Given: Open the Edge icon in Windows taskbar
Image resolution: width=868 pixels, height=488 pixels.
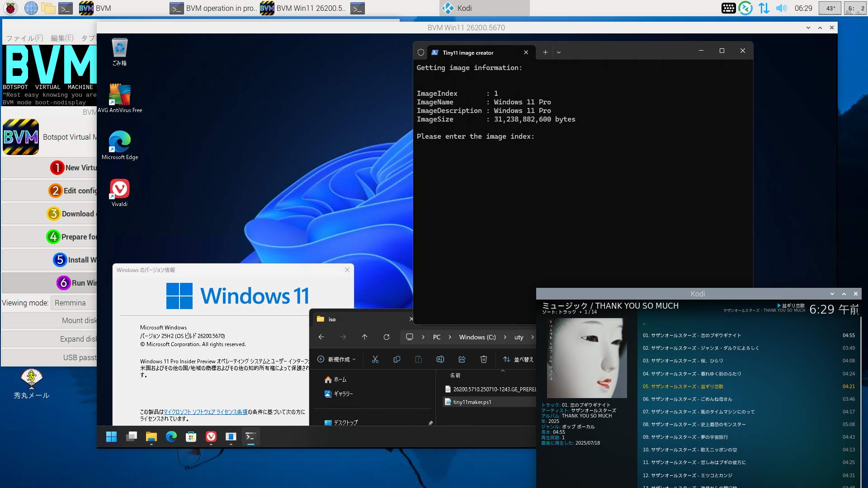Looking at the screenshot, I should [x=171, y=436].
